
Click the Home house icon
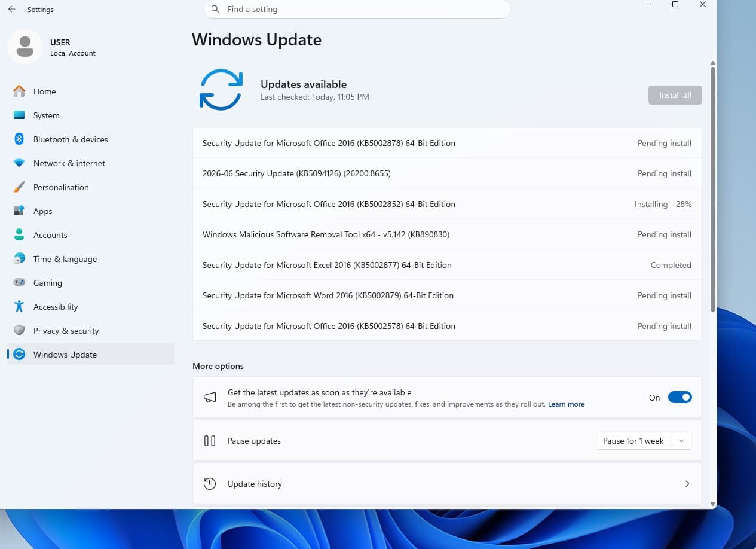click(19, 91)
